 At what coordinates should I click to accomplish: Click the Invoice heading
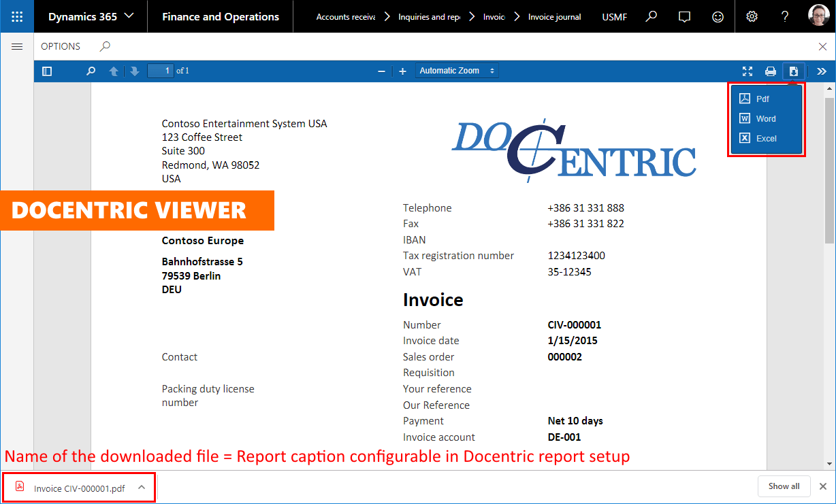point(433,300)
